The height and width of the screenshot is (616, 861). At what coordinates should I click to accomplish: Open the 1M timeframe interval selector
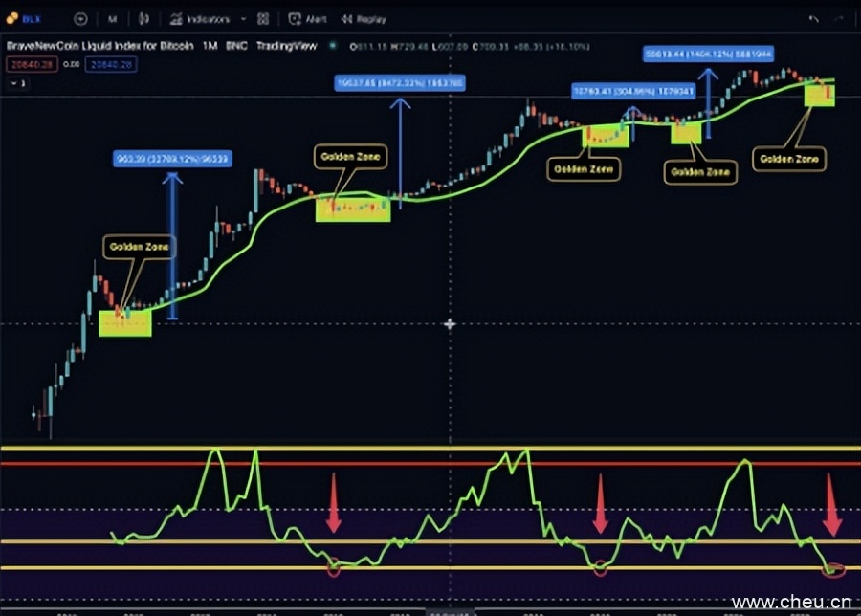click(x=112, y=18)
